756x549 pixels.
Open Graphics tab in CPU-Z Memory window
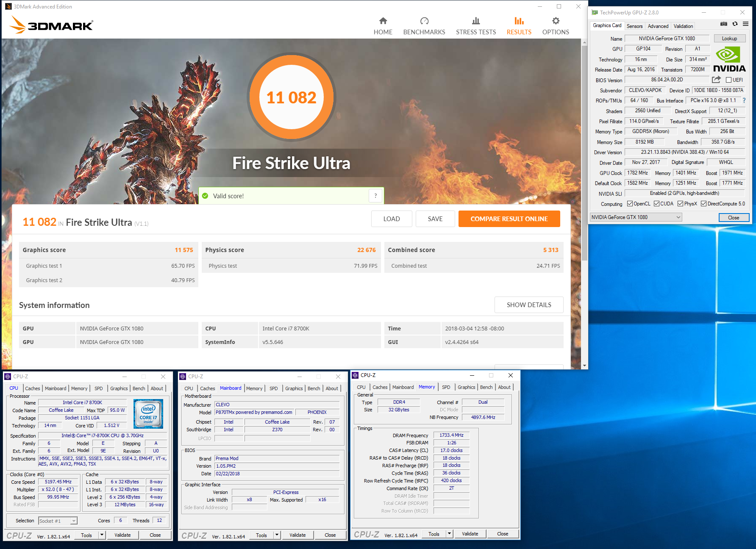point(466,387)
